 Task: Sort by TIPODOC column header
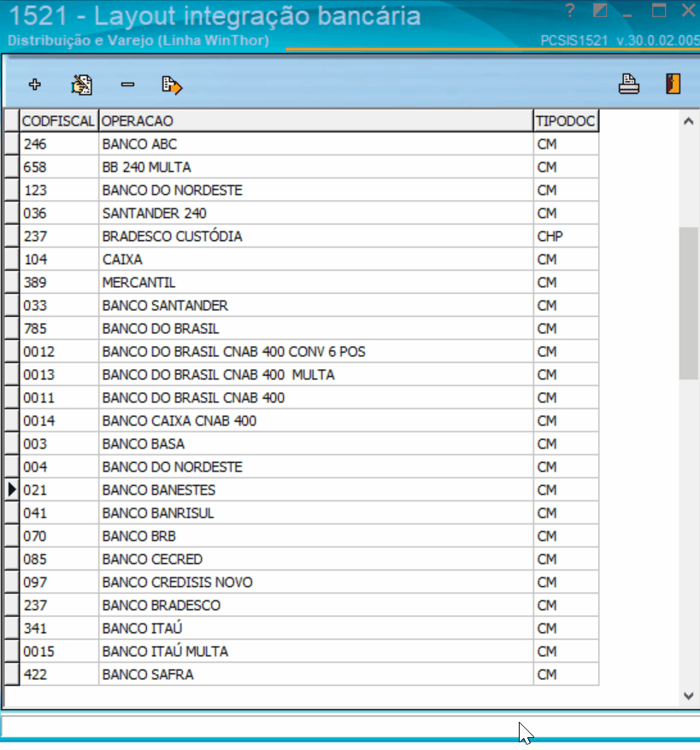pyautogui.click(x=566, y=121)
